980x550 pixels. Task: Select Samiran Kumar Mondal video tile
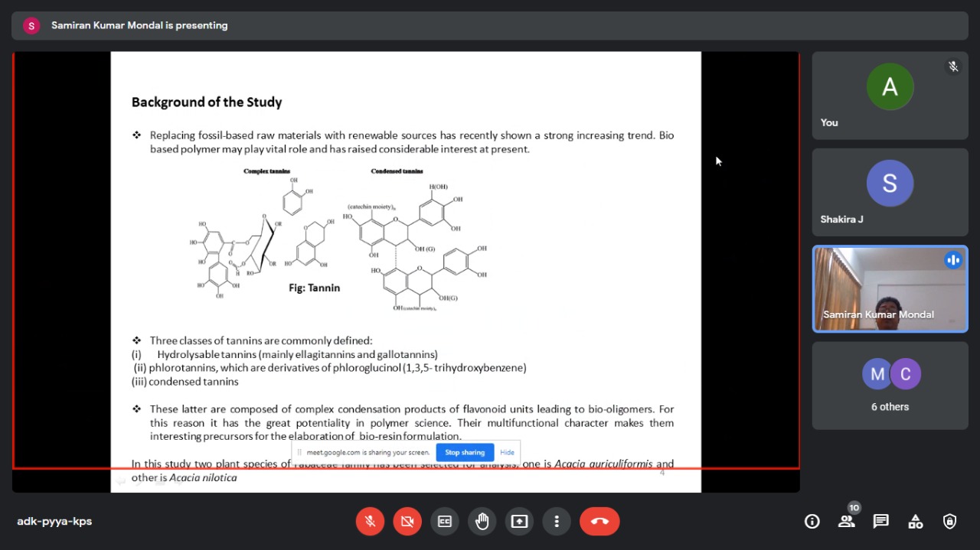(890, 288)
